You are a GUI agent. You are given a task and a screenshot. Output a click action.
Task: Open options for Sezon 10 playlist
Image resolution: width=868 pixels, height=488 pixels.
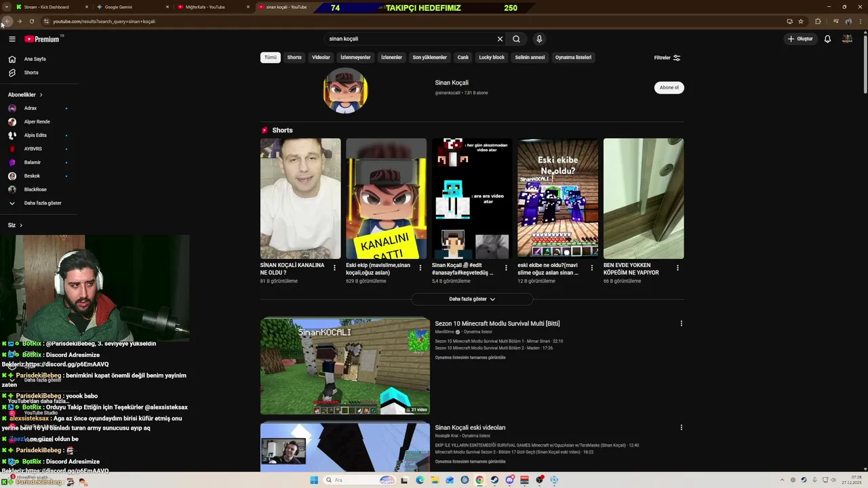click(682, 324)
